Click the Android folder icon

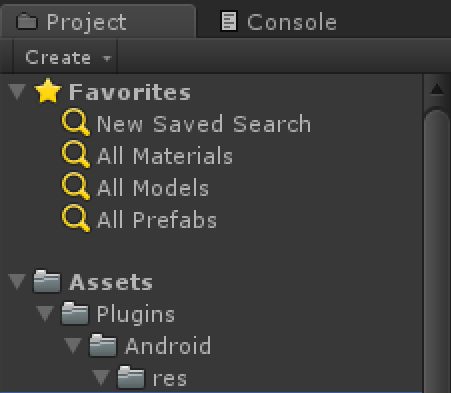pyautogui.click(x=103, y=345)
